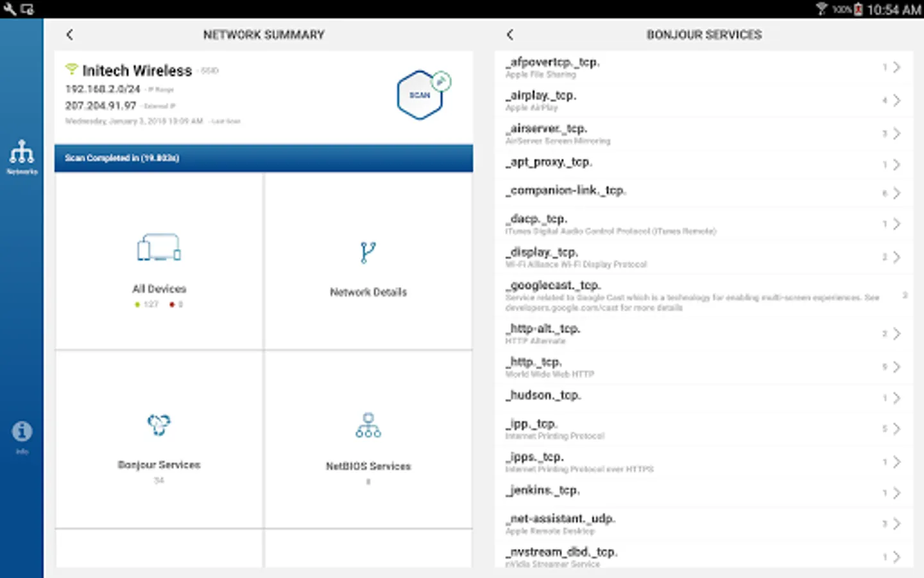
Task: Tap the online devices count under All Devices
Action: tap(147, 304)
